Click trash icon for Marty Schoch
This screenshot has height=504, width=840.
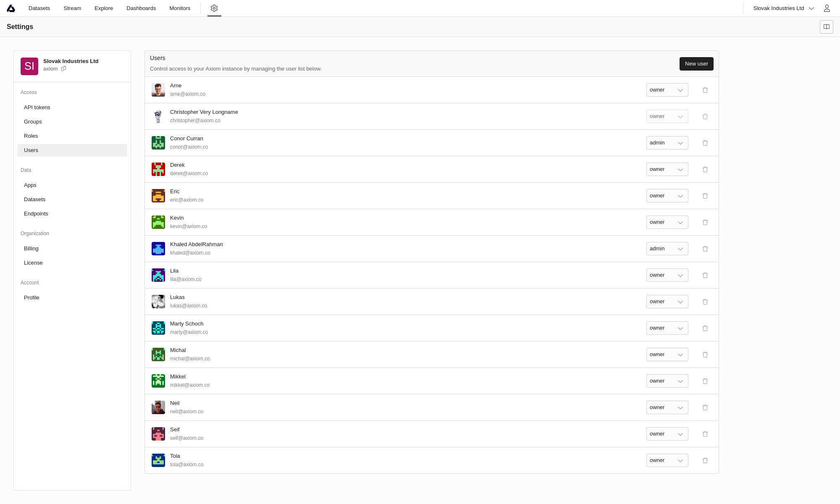705,328
